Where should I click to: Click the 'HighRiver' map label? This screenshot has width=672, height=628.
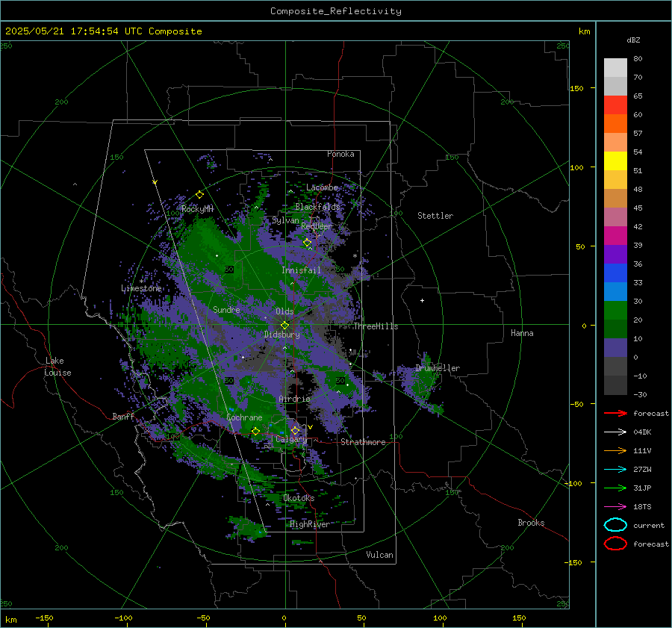click(x=310, y=524)
